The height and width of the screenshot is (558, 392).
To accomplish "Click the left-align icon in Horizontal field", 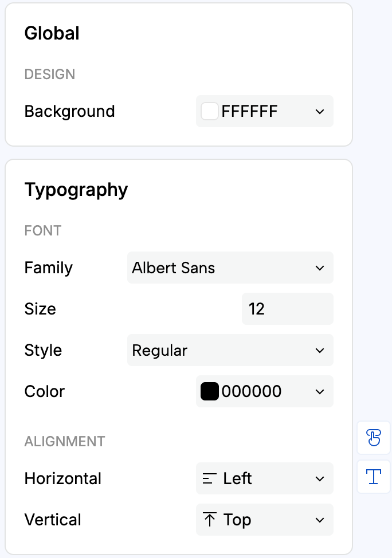I will click(209, 478).
